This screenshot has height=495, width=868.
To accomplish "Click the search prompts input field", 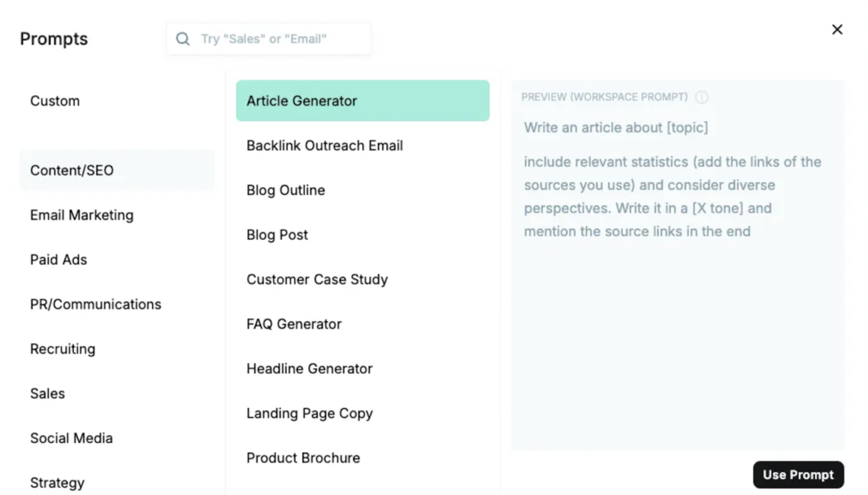I will tap(268, 39).
